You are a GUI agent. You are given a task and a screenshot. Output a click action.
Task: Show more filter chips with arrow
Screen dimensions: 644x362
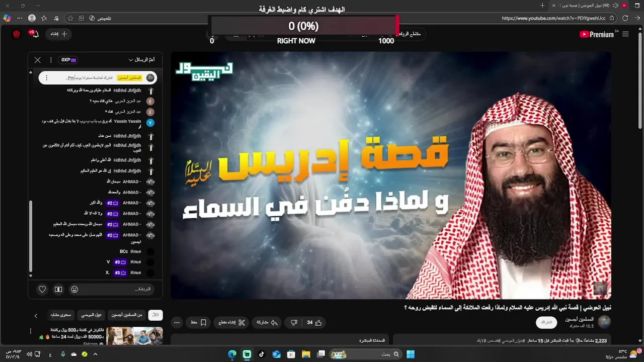click(36, 315)
